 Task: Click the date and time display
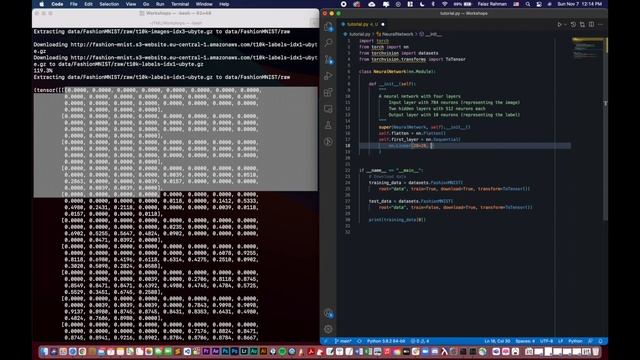click(580, 4)
